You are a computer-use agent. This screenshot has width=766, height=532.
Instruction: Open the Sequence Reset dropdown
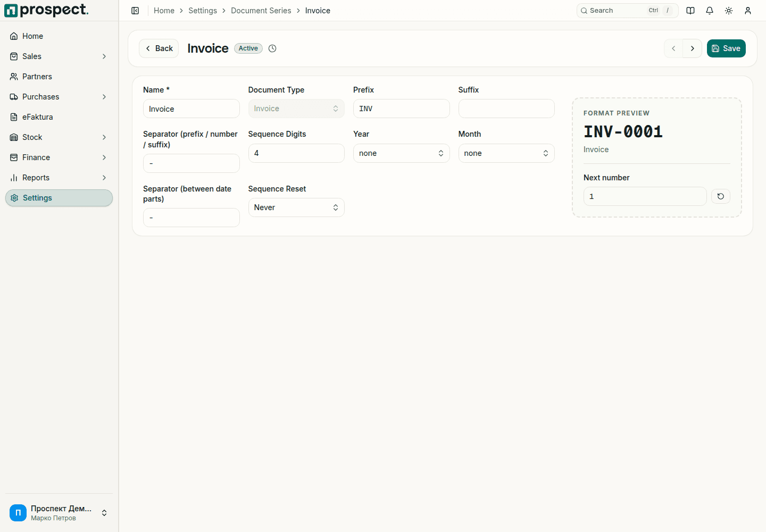[x=296, y=207]
